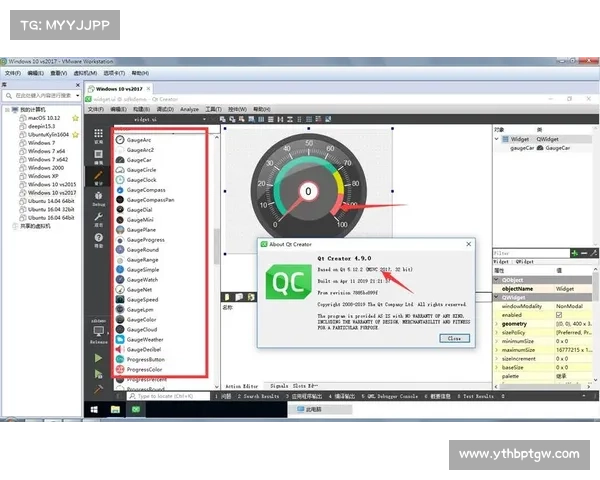Open the VMware 文件(F) menu

[x=13, y=73]
